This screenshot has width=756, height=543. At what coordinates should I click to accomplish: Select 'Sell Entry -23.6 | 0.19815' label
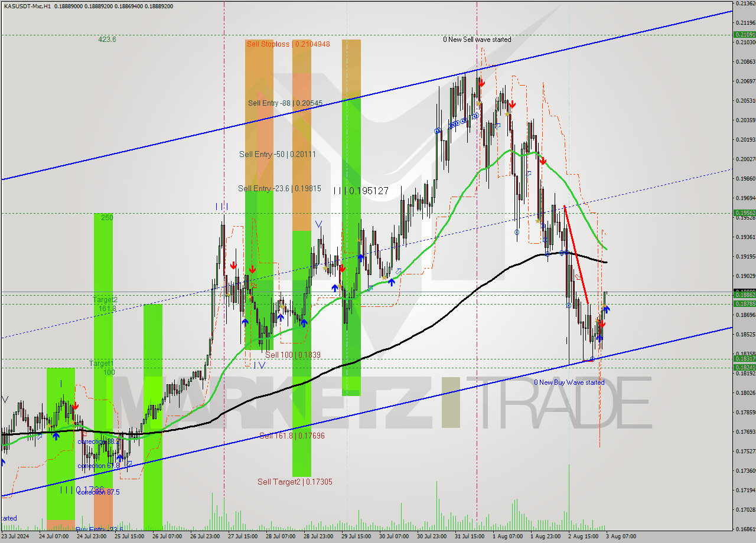281,188
